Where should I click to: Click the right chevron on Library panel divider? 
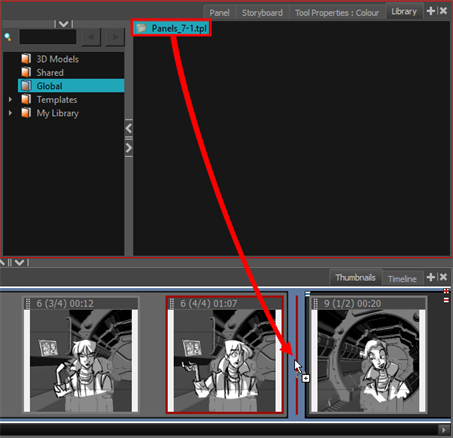pyautogui.click(x=129, y=148)
